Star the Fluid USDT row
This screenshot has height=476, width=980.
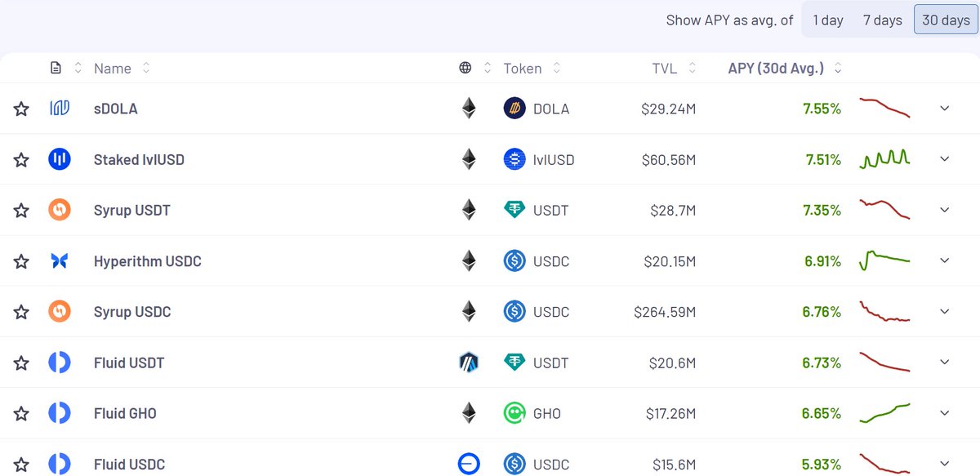[x=21, y=363]
